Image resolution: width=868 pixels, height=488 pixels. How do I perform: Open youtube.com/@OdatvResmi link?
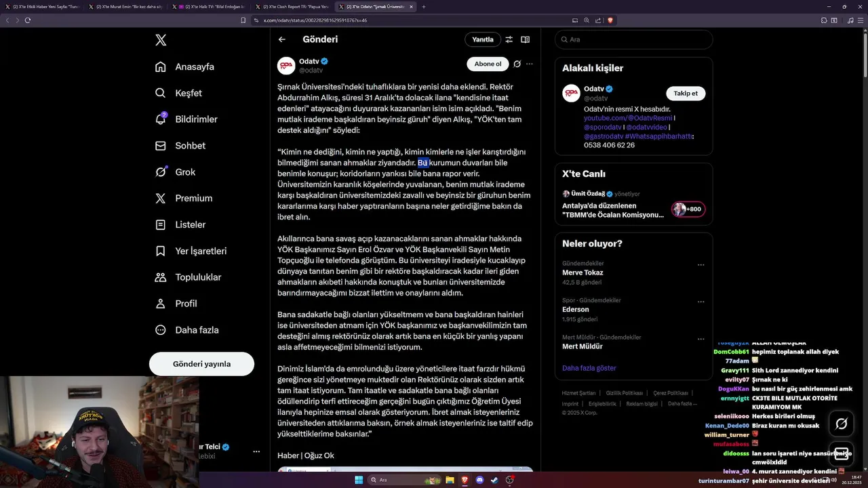[627, 118]
